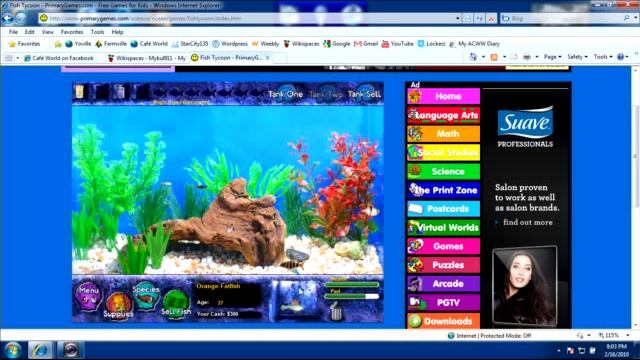Open the Postcards section

coord(443,209)
